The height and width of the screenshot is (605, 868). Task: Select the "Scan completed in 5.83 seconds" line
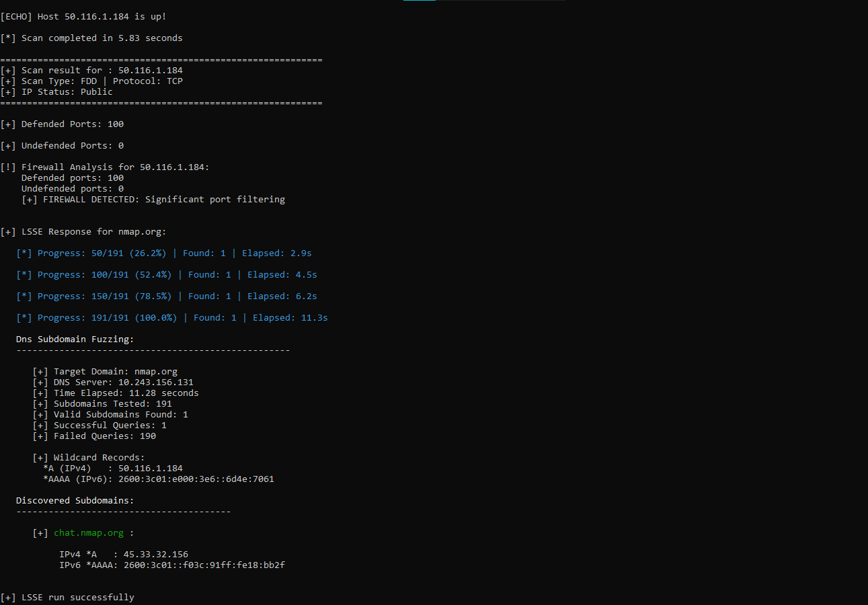91,38
